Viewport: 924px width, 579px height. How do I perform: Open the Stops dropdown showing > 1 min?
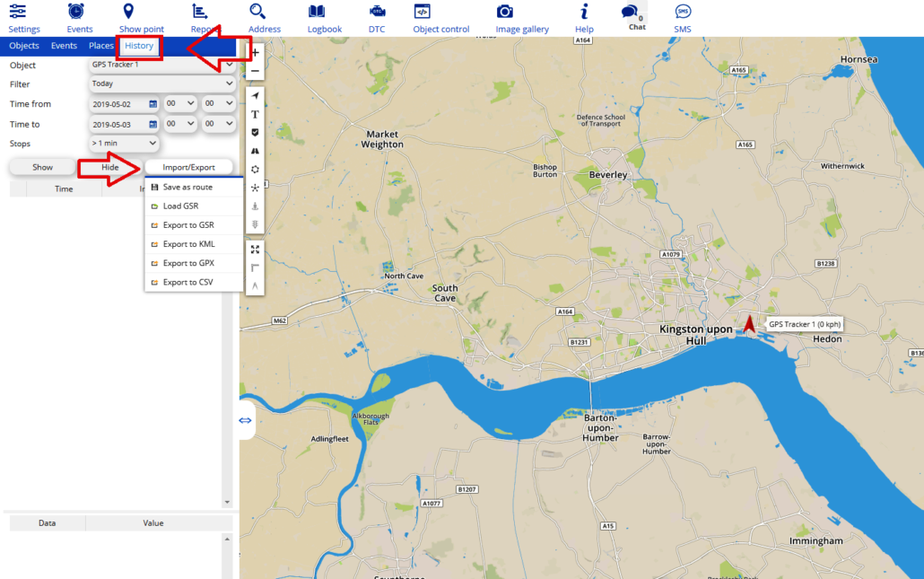pos(124,144)
